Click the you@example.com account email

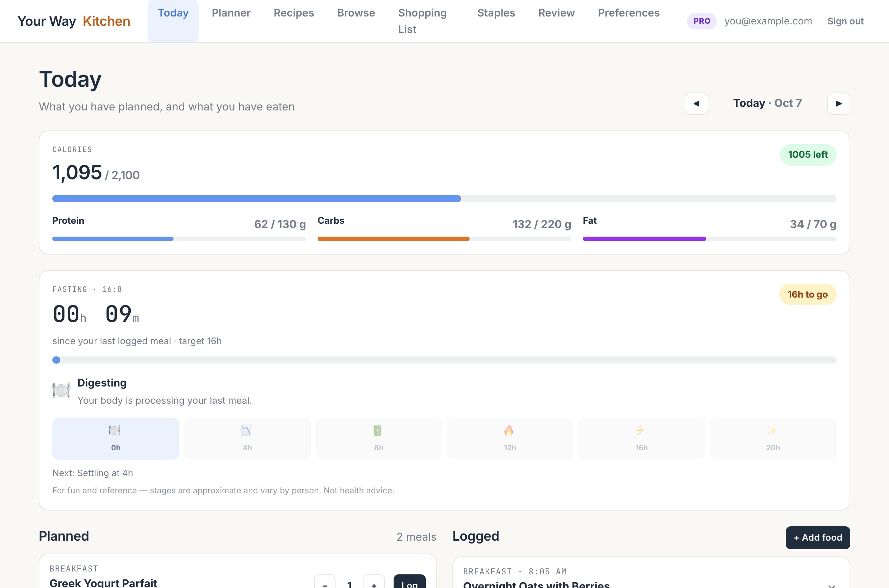click(768, 21)
